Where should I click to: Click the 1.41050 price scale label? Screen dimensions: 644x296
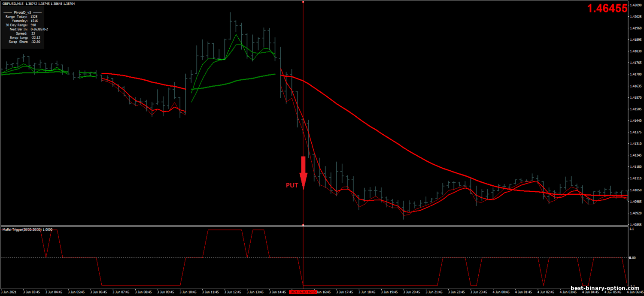click(635, 190)
